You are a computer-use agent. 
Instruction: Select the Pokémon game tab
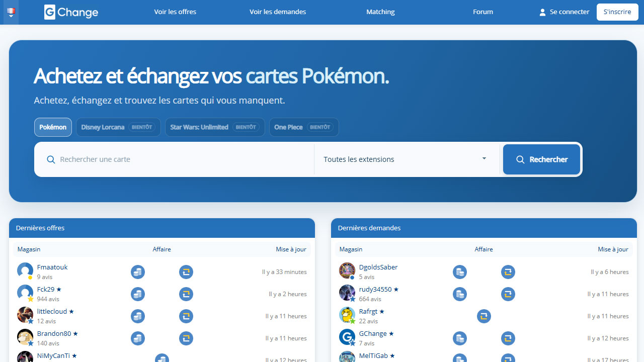click(53, 127)
